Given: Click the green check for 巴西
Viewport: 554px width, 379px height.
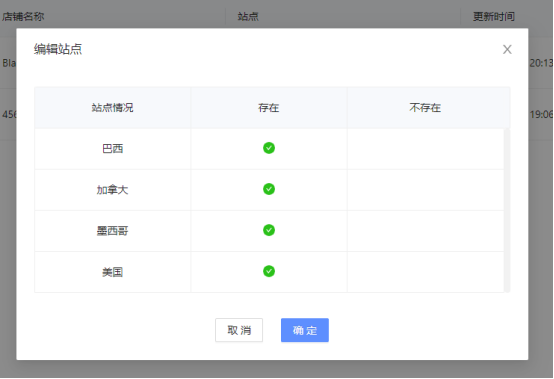Looking at the screenshot, I should click(269, 148).
